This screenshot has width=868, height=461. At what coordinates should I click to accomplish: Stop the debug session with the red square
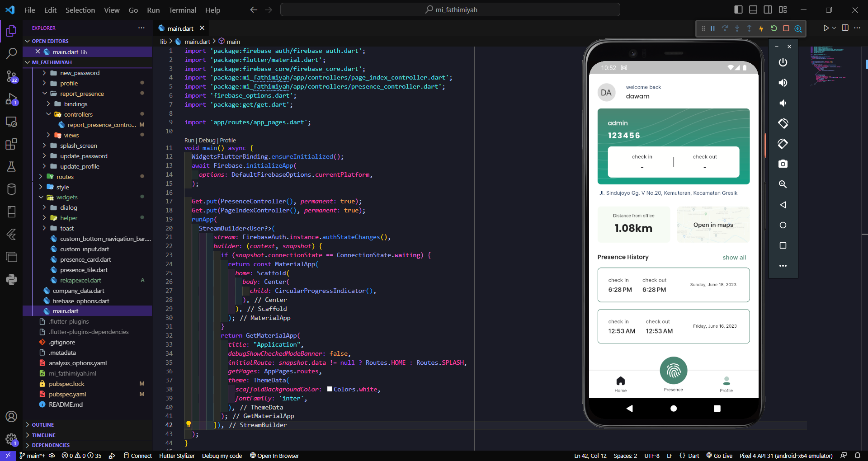(786, 28)
